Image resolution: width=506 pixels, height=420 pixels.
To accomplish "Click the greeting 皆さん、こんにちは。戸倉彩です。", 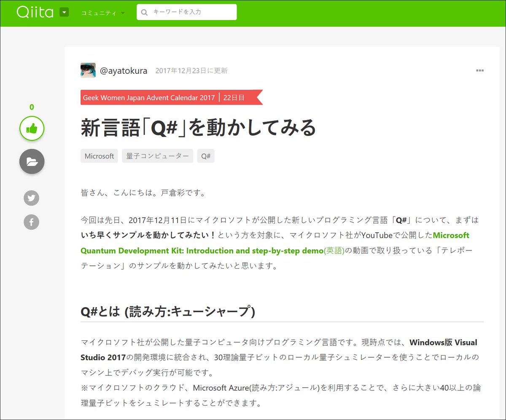I will click(x=143, y=193).
